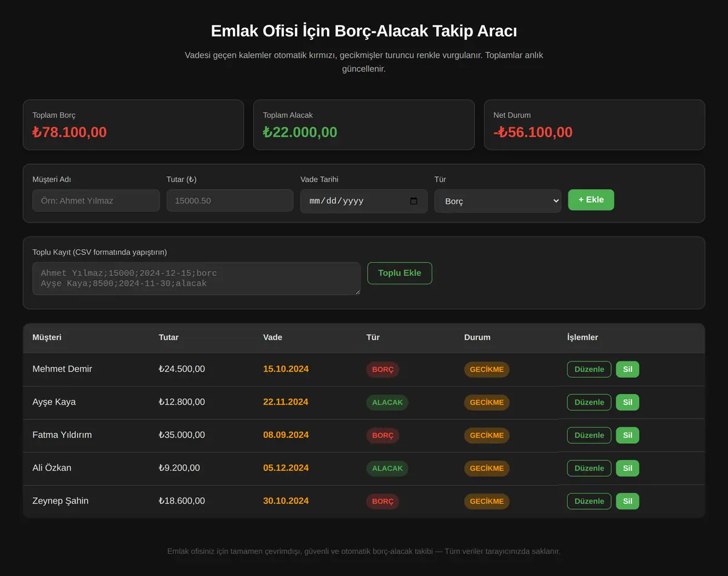728x576 pixels.
Task: Click ALACAK badge in Ayşe Kaya row
Action: click(388, 403)
